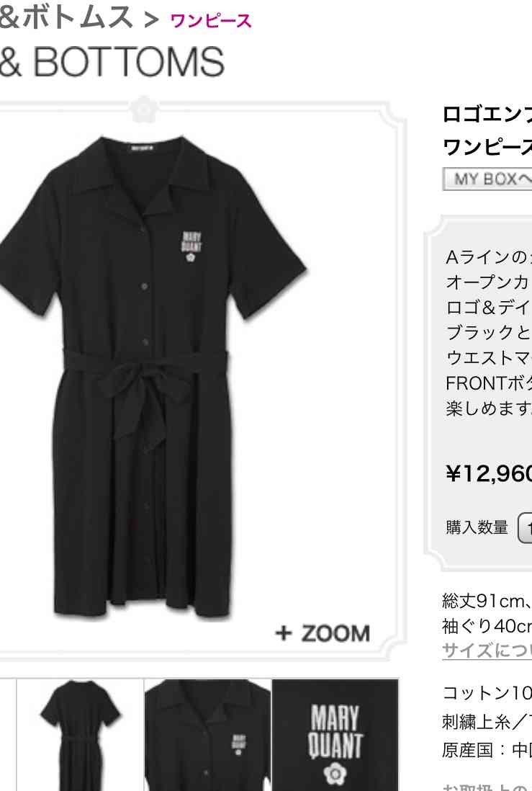Click the daisy emblem atop image frame
The width and height of the screenshot is (532, 791).
click(145, 109)
